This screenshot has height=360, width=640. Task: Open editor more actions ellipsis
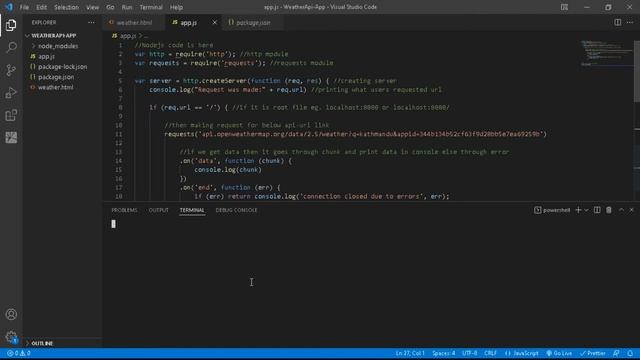tap(630, 22)
